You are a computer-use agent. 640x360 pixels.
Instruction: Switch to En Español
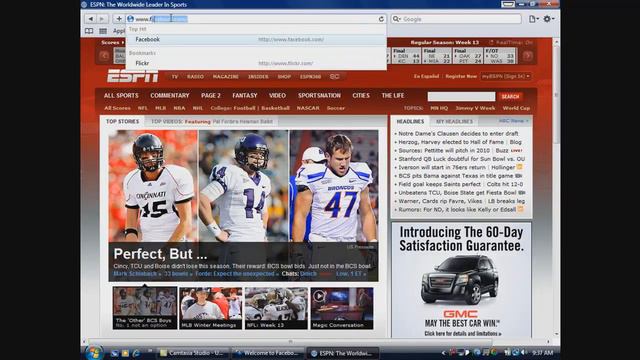(426, 76)
